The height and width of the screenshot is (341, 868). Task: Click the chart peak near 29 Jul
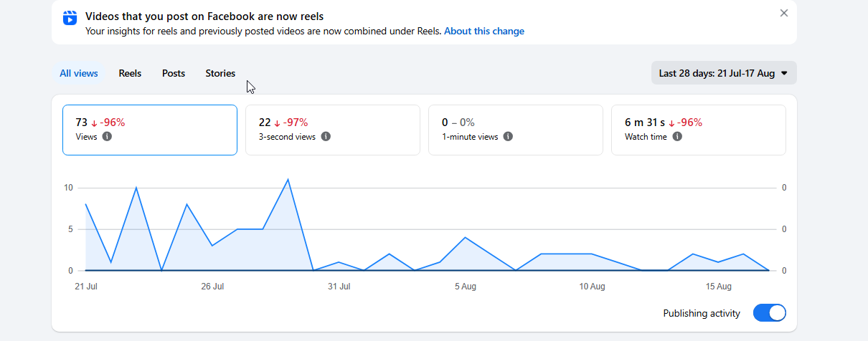288,179
